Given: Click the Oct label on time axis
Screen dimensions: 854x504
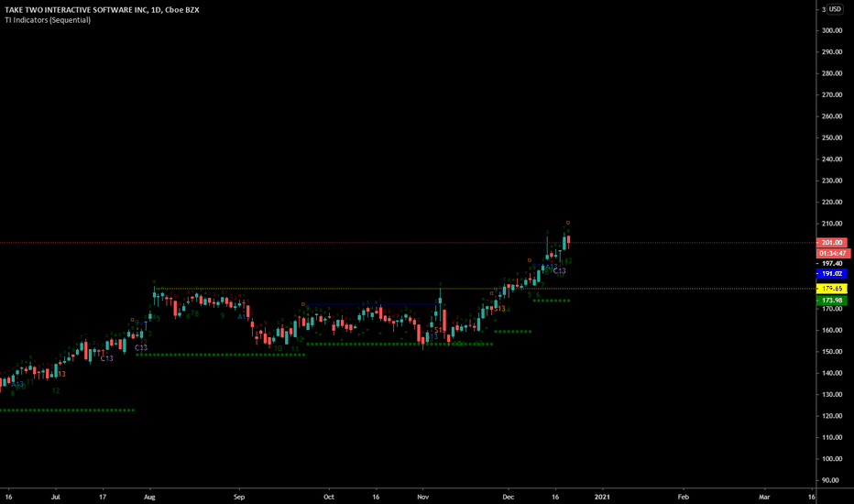Looking at the screenshot, I should pos(328,497).
